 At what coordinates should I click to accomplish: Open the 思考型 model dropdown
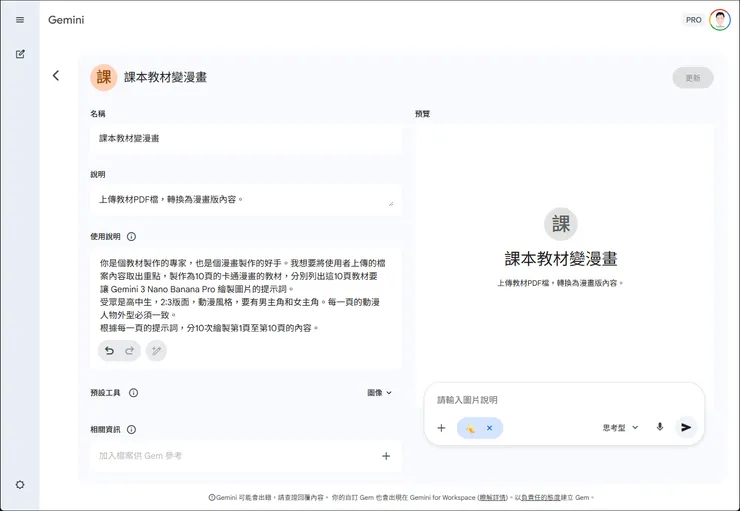621,427
